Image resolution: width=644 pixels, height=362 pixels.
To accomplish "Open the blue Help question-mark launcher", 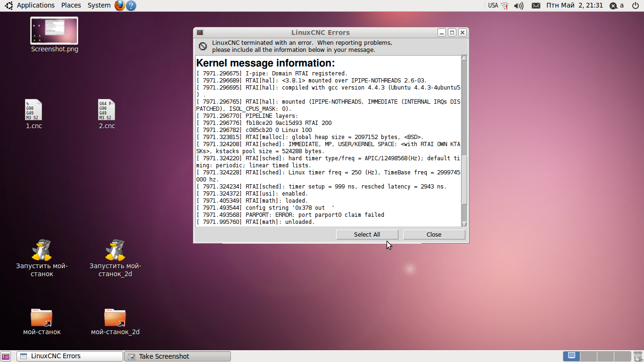I will [131, 6].
